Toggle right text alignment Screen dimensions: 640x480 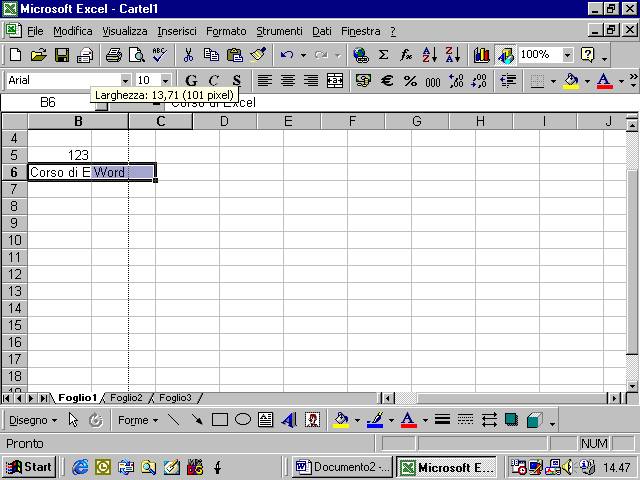point(311,80)
